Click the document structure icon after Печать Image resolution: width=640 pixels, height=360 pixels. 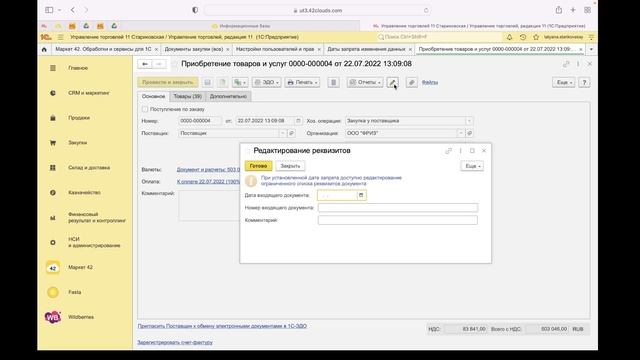tap(333, 82)
